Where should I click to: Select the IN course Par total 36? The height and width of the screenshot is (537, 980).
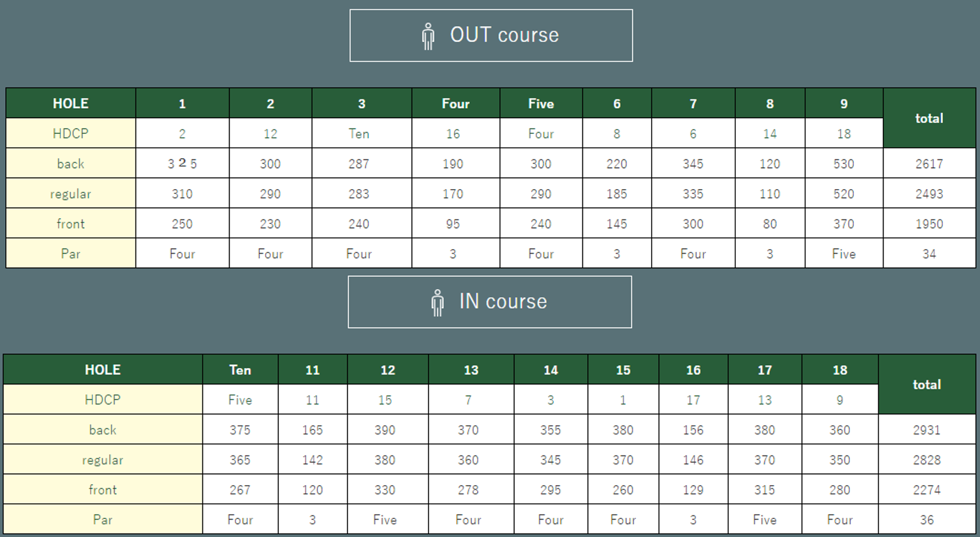[x=927, y=520]
